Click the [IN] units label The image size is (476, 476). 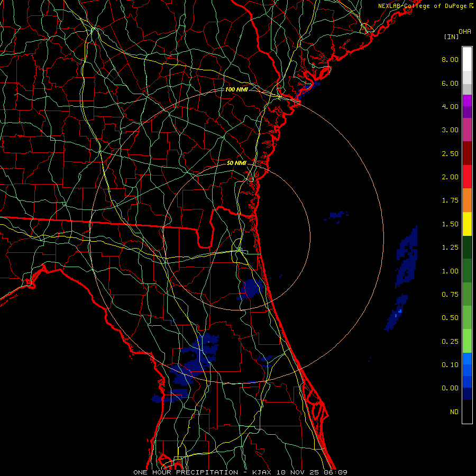coord(451,36)
